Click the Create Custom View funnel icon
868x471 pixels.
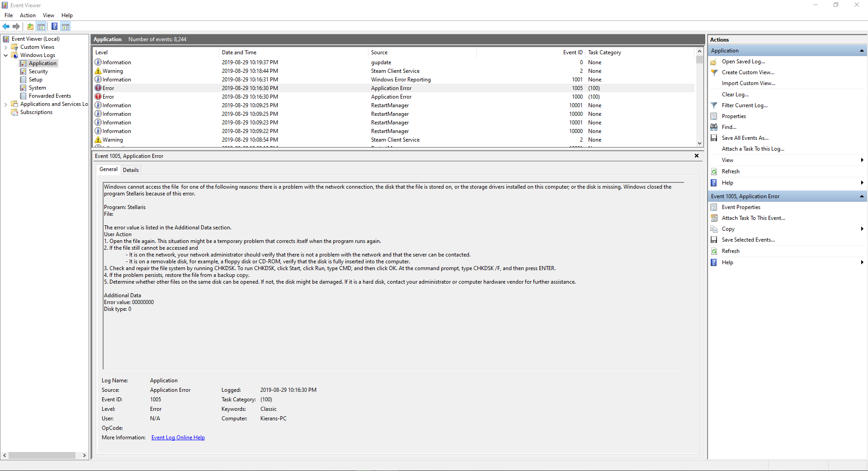714,72
